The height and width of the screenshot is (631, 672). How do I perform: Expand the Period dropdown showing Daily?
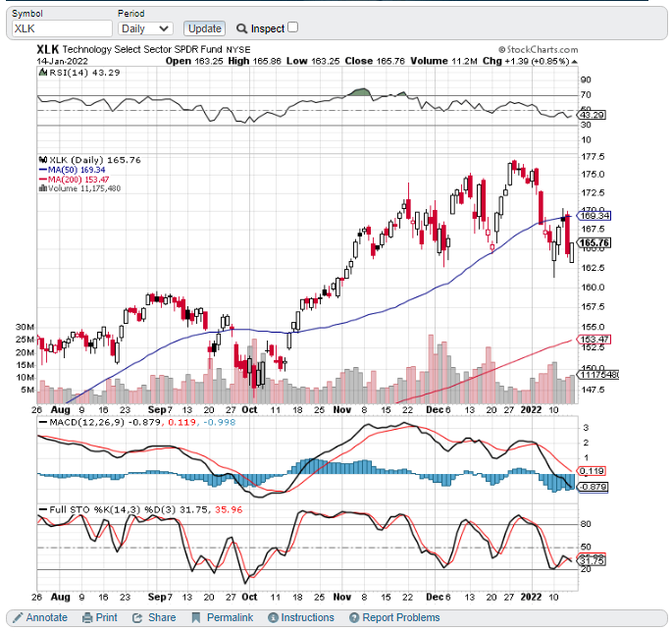tap(145, 28)
